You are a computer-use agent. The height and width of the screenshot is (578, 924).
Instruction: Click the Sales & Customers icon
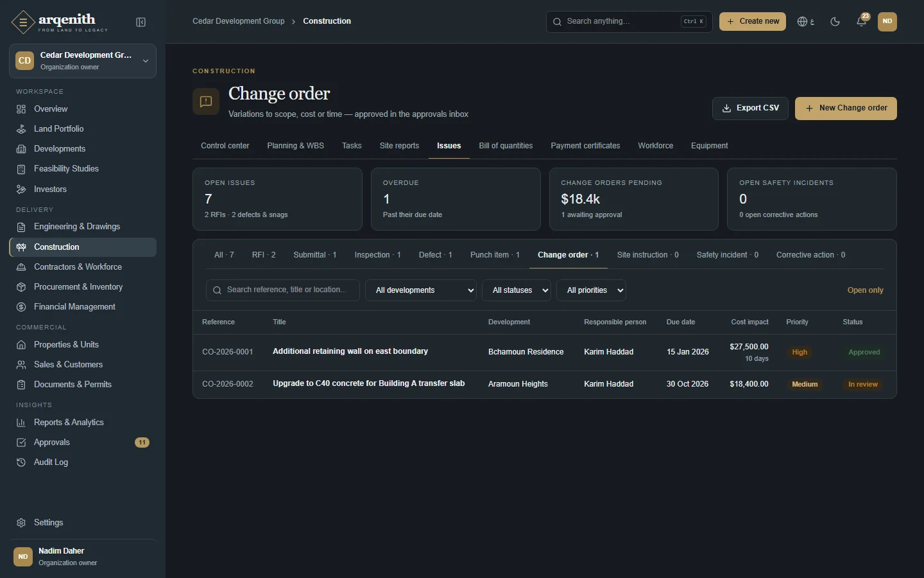21,365
